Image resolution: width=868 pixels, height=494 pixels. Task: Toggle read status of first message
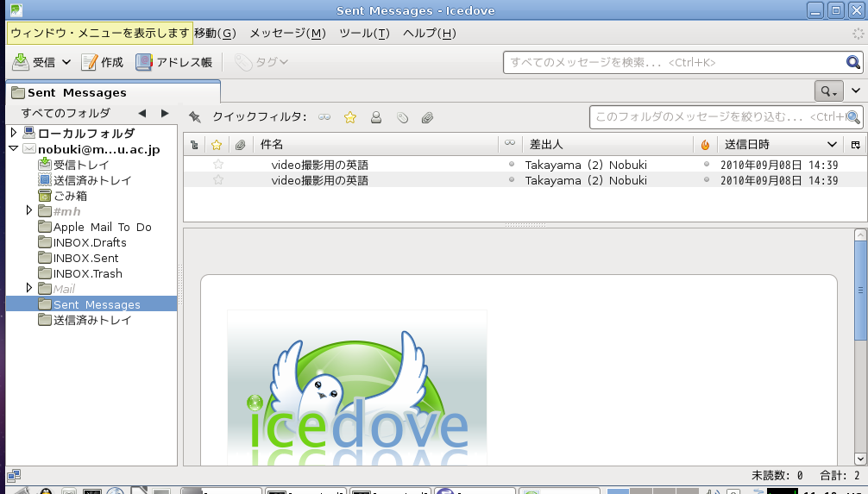tap(512, 164)
